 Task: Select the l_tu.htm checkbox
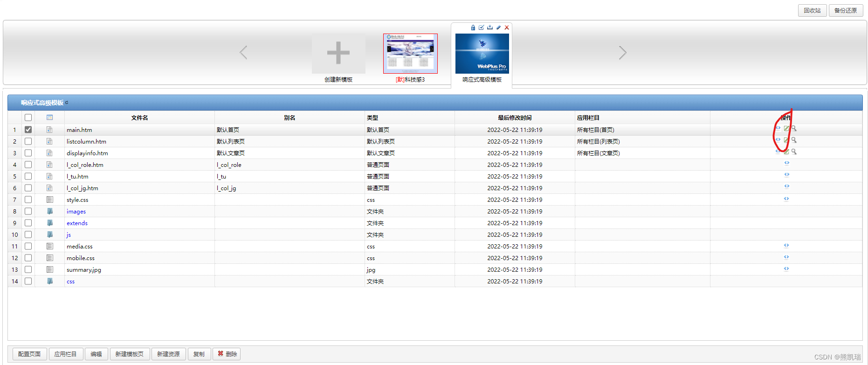click(x=28, y=176)
